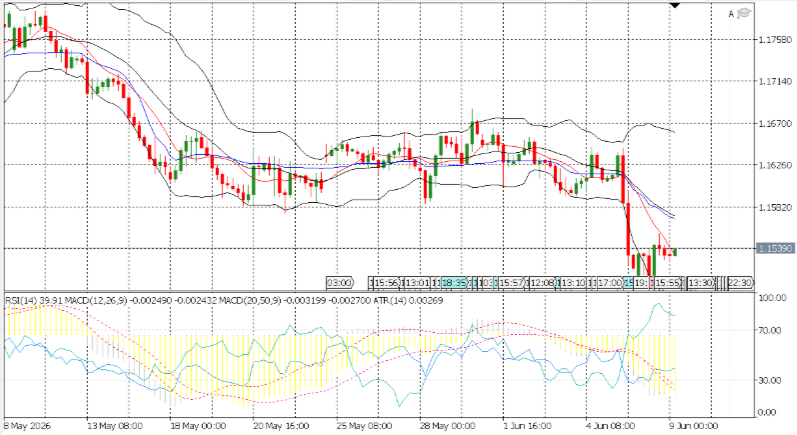The height and width of the screenshot is (435, 797).
Task: Click the 18 May 00:00 time label
Action: pos(198,425)
